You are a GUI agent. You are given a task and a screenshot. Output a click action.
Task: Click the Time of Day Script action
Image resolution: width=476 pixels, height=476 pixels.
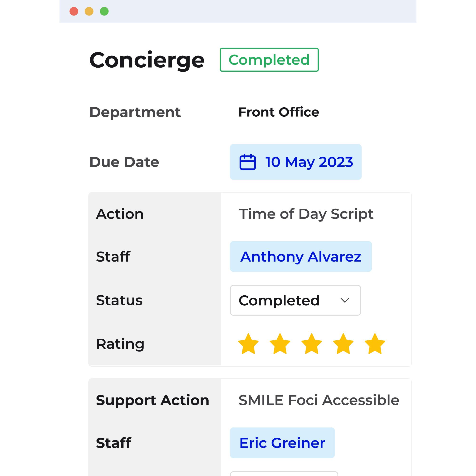tap(306, 214)
